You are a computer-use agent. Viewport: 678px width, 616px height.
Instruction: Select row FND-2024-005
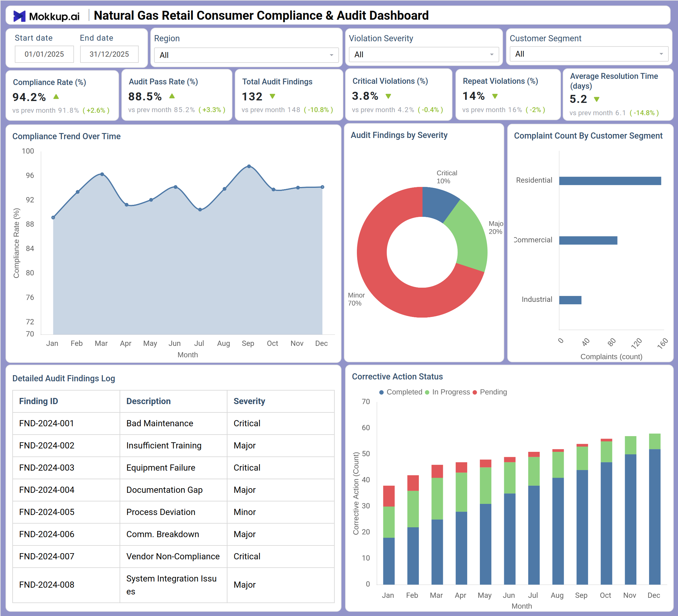point(174,512)
